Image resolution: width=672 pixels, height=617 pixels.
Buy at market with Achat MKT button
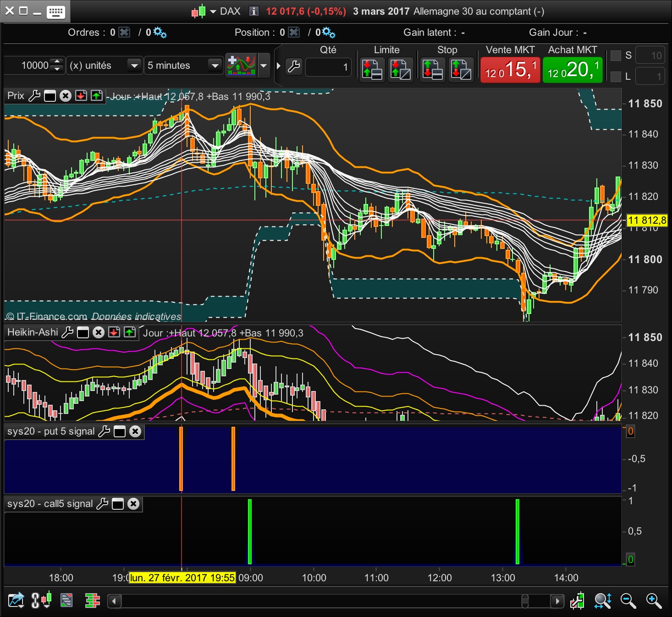(x=573, y=70)
